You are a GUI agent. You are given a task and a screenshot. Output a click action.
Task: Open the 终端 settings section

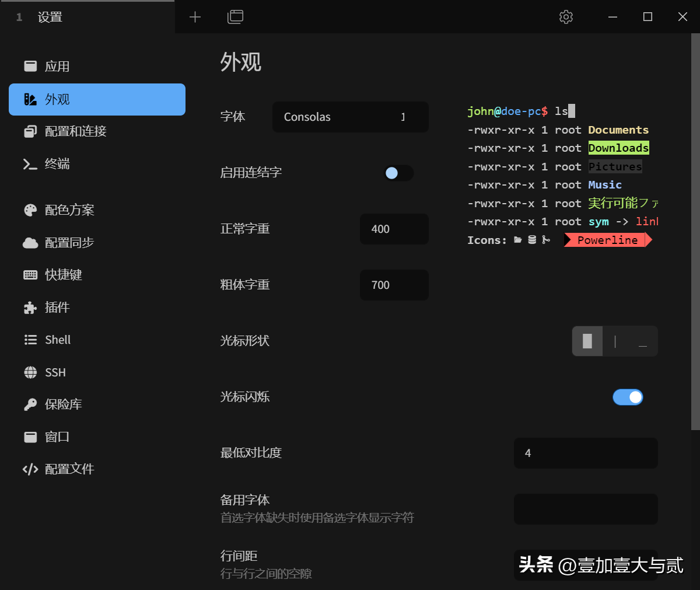[97, 165]
